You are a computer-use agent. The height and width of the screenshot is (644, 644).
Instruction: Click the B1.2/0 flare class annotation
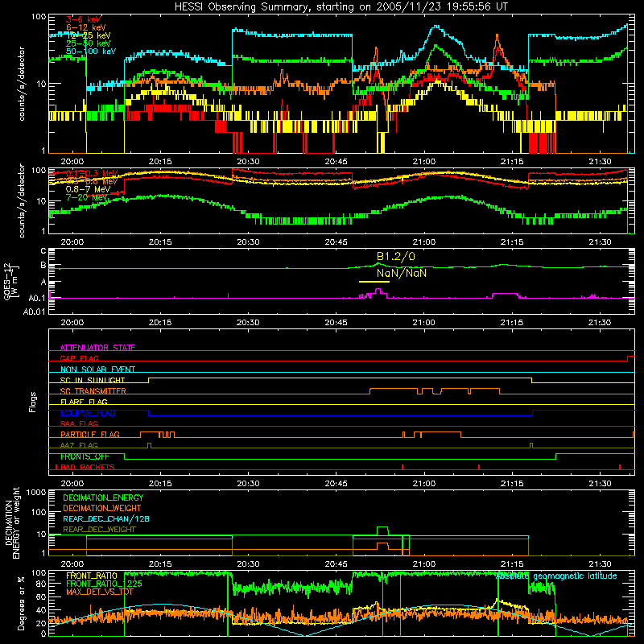coord(395,256)
